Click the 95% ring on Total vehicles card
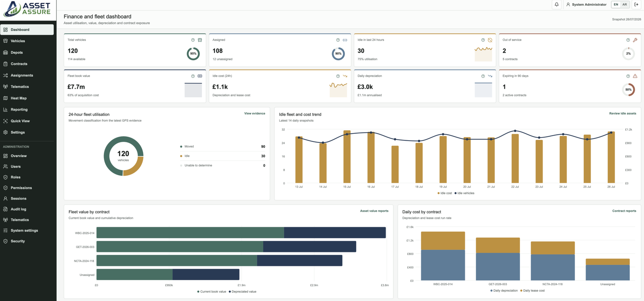This screenshot has height=301, width=644. [193, 53]
